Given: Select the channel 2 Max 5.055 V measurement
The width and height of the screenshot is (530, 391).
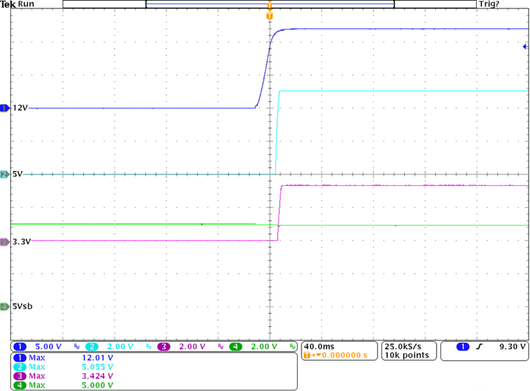Looking at the screenshot, I should click(63, 367).
